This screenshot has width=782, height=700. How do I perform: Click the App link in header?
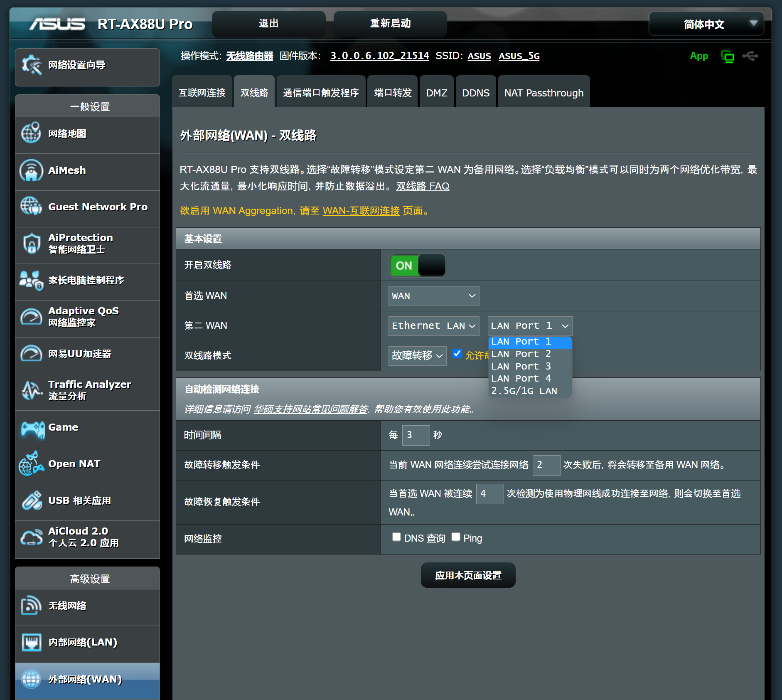(x=699, y=56)
